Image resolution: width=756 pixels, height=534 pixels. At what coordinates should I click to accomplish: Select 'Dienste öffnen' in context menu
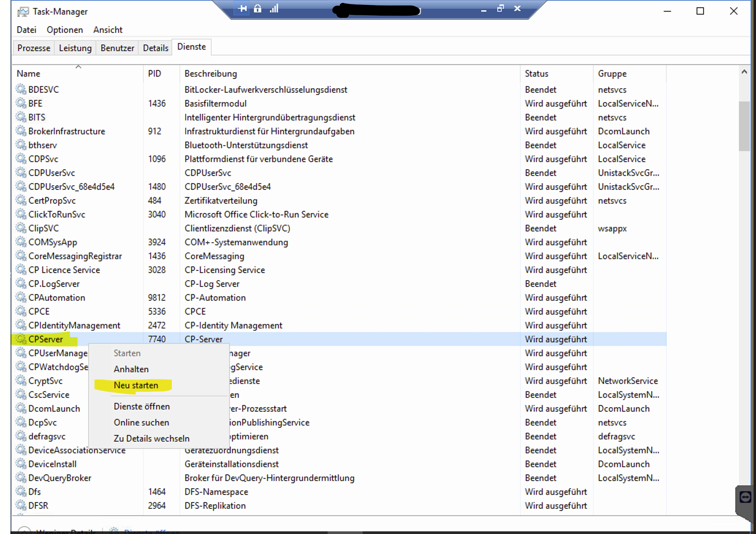pos(142,407)
